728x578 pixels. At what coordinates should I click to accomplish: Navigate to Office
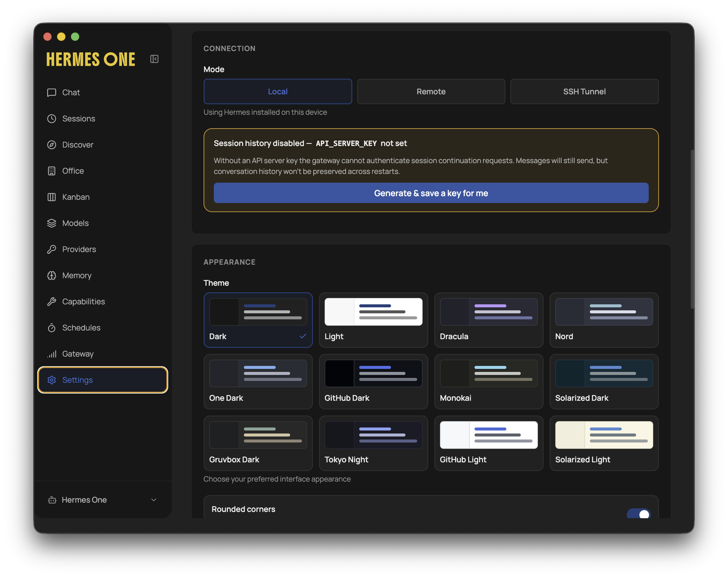103,171
